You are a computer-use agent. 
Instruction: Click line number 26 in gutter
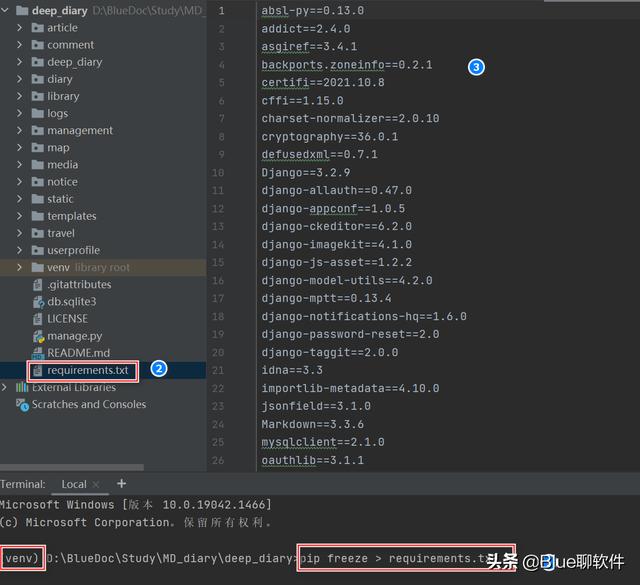pos(218,460)
